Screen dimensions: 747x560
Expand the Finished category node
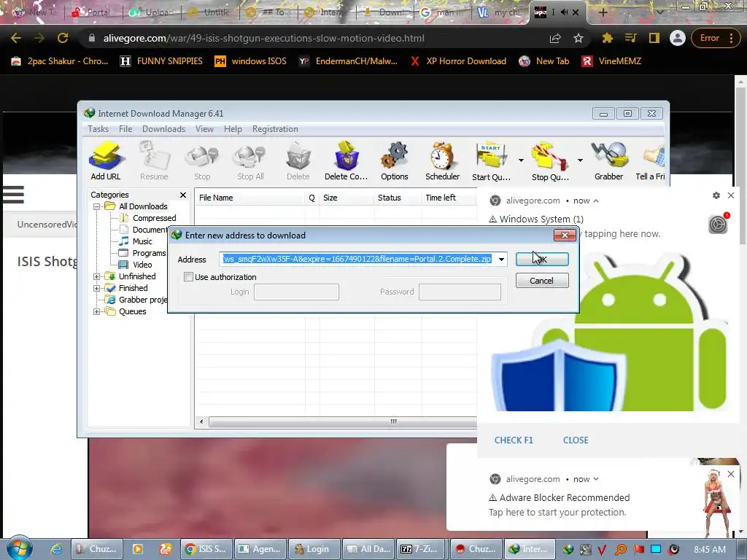(x=97, y=288)
